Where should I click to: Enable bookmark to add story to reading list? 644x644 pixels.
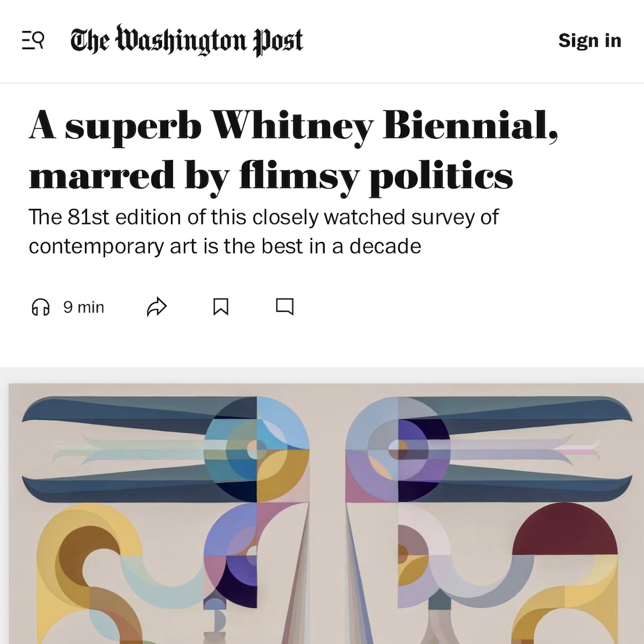[221, 306]
